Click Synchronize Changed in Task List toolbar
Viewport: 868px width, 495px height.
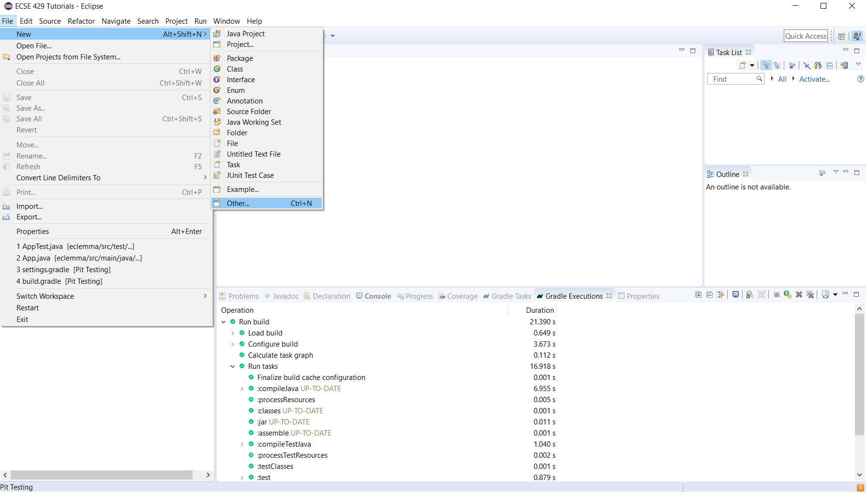click(844, 66)
